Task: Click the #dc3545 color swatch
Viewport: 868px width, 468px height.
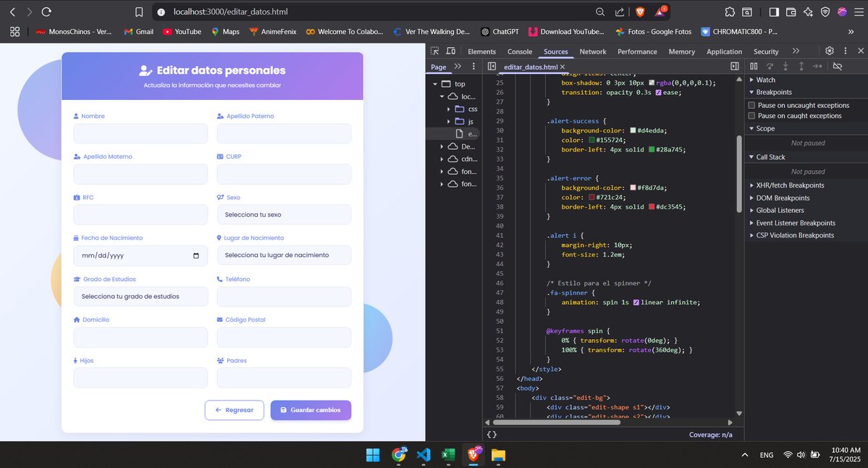Action: [652, 207]
